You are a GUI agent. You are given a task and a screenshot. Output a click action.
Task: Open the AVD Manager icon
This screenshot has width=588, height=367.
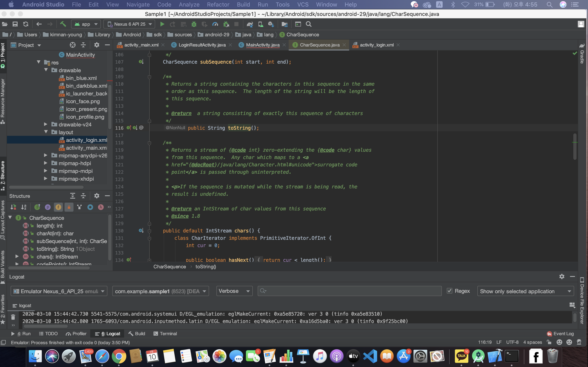pos(261,24)
